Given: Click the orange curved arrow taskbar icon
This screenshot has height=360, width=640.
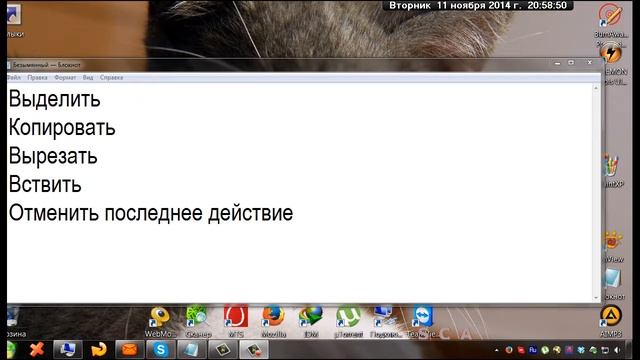Looking at the screenshot, I should tap(99, 350).
